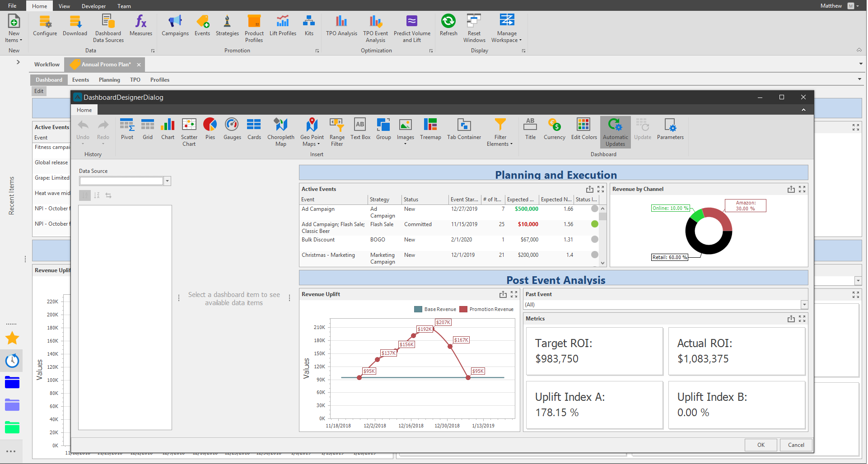Insert Gauges into the dashboard
This screenshot has width=868, height=464.
tap(232, 129)
